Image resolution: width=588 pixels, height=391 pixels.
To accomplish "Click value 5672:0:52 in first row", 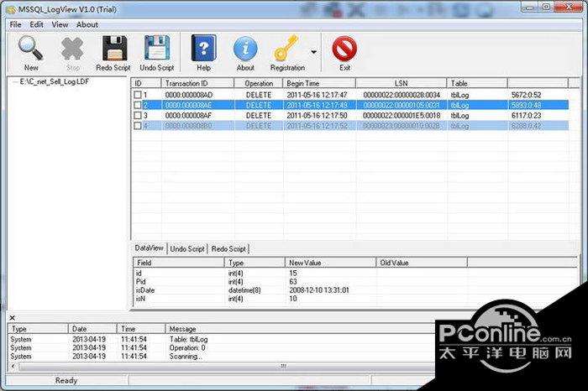I will 526,95.
